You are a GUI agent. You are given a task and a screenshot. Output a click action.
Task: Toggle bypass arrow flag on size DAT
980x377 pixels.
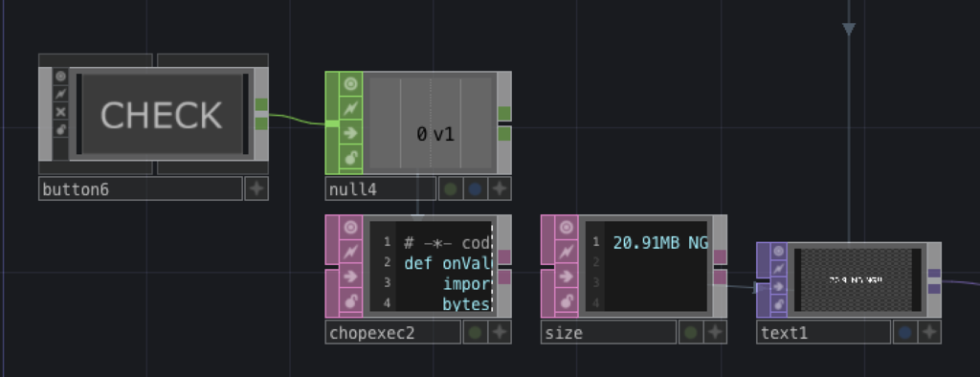coord(567,277)
